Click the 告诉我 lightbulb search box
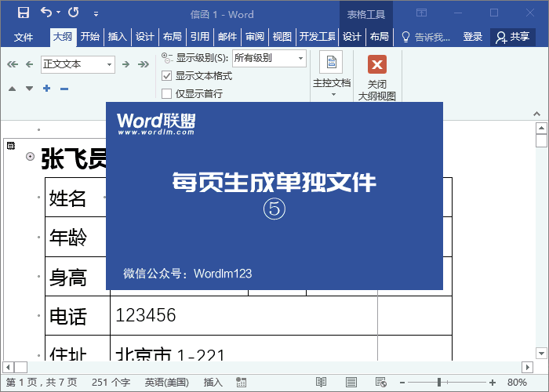Viewport: 549px width, 392px height. coord(426,37)
